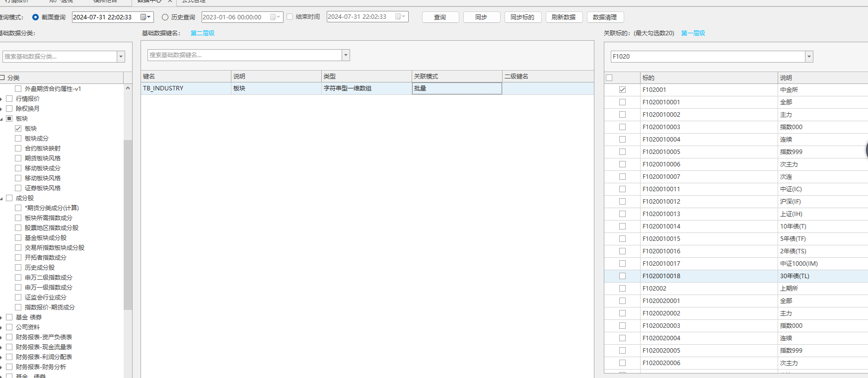This screenshot has height=378, width=868.
Task: Select the 证监会行业成分 tree item
Action: tap(46, 298)
